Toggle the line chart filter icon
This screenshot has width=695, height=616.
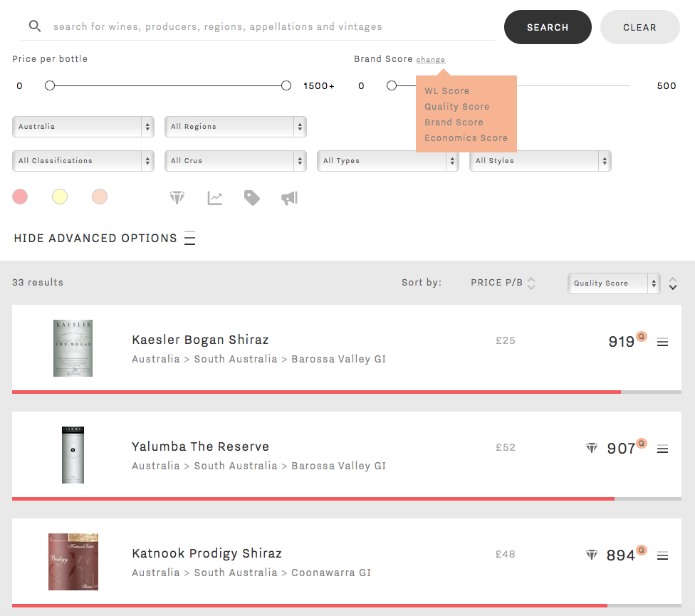click(215, 198)
